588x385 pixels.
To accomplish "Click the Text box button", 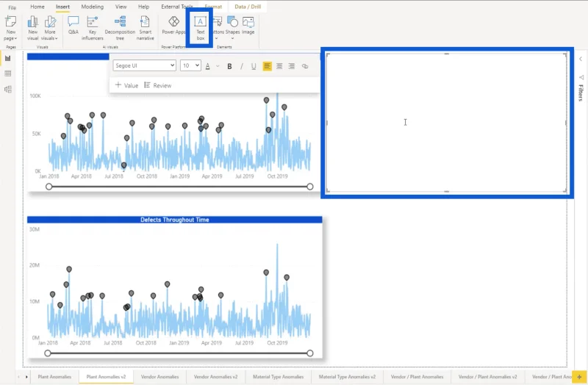I will click(x=200, y=28).
